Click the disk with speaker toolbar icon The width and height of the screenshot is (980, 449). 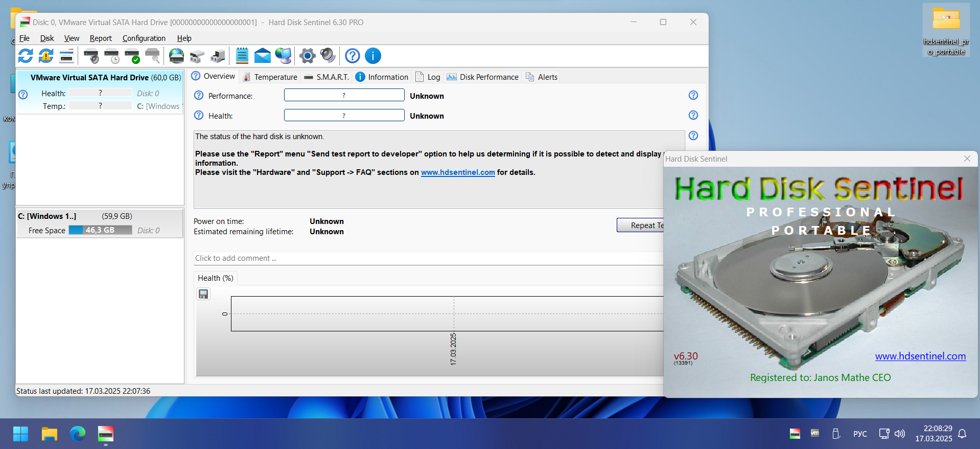pos(91,56)
